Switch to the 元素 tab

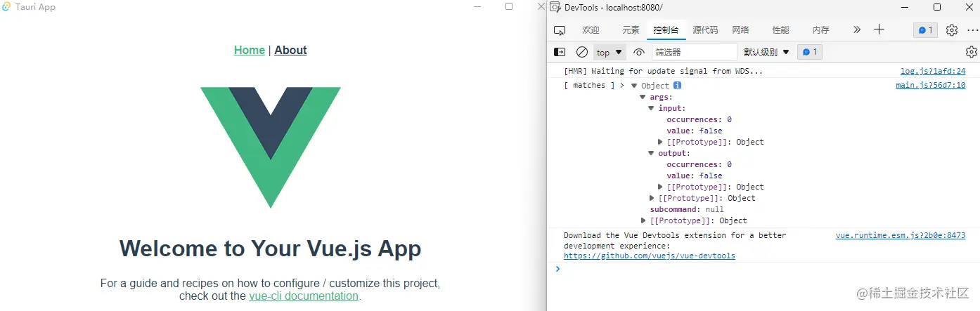[x=631, y=30]
